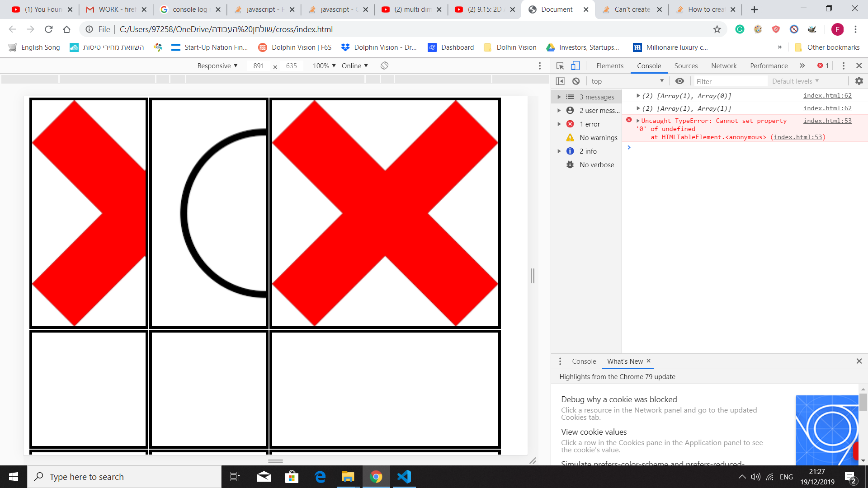Switch to the Sources tab
Viewport: 868px width, 488px height.
(686, 66)
